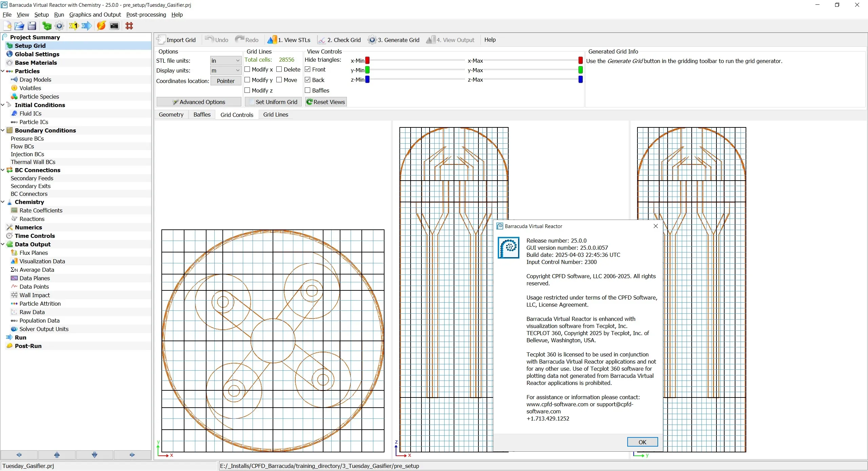Open Wall Impact tree item
Screen dimensions: 868x471
(34, 295)
